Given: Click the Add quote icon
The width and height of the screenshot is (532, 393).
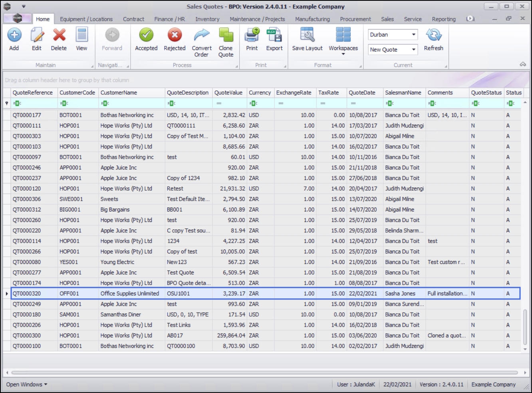Looking at the screenshot, I should click(14, 35).
